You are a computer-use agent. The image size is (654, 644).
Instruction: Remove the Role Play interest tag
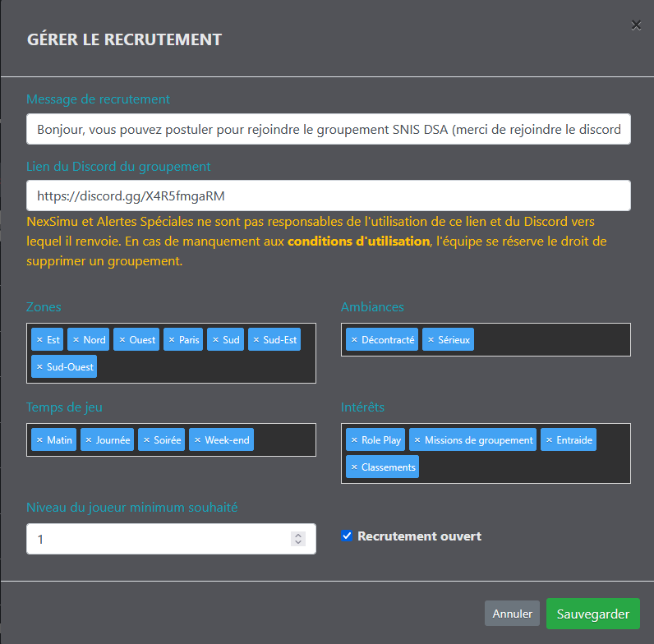point(354,440)
